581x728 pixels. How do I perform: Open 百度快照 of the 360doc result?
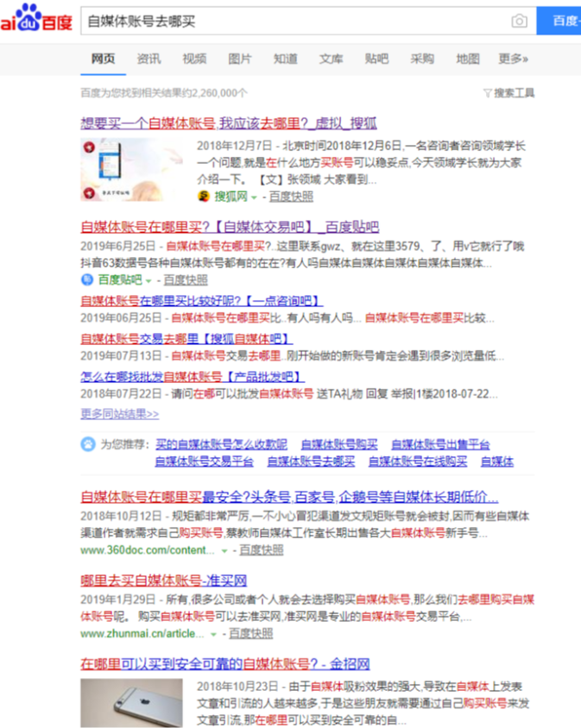262,550
